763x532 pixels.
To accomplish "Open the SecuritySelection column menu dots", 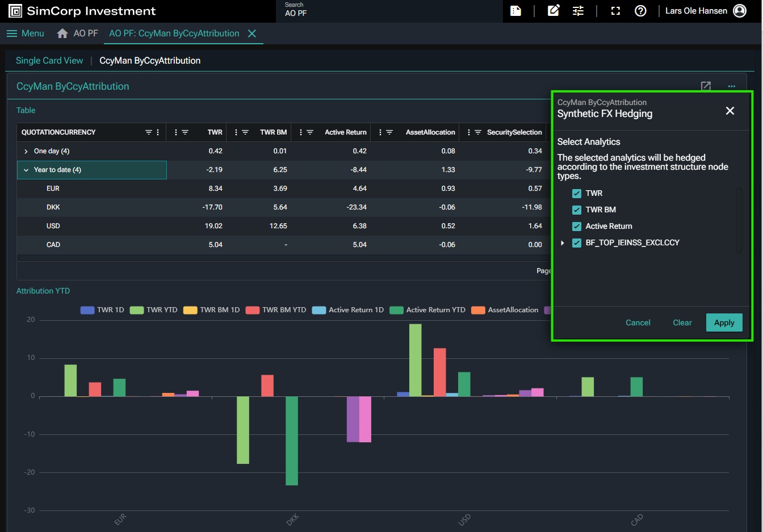I will [469, 132].
